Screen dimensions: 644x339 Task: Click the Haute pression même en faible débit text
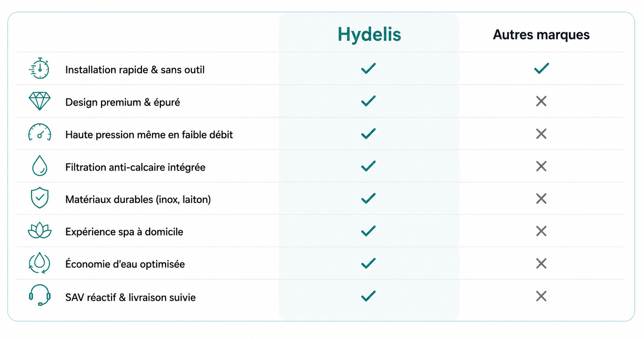(149, 135)
